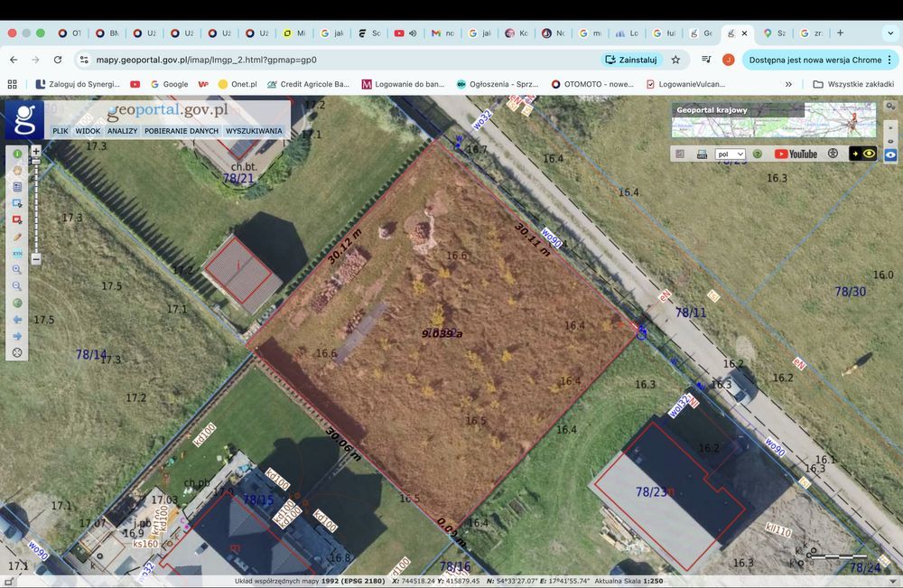
Task: Select the magnifier zoom-in tool
Action: pyautogui.click(x=17, y=269)
